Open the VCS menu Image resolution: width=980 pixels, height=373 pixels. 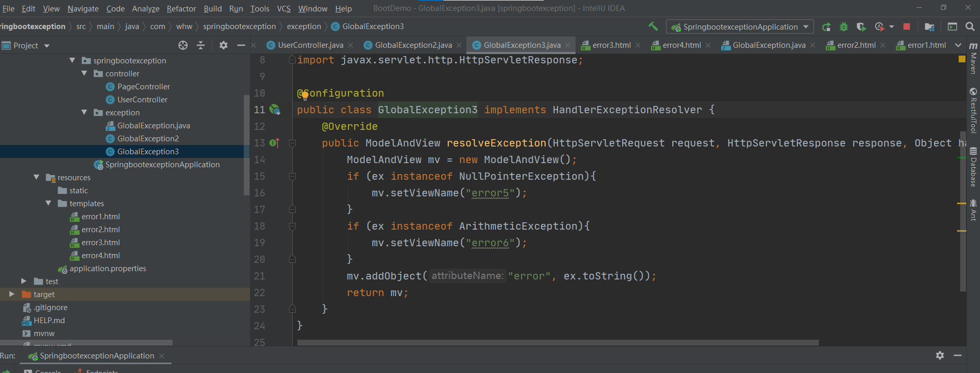tap(284, 8)
